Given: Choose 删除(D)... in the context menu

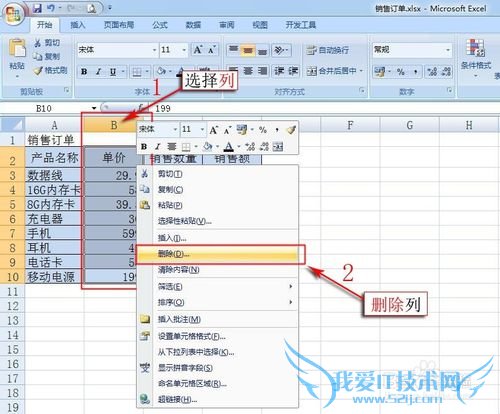Looking at the screenshot, I should (218, 254).
